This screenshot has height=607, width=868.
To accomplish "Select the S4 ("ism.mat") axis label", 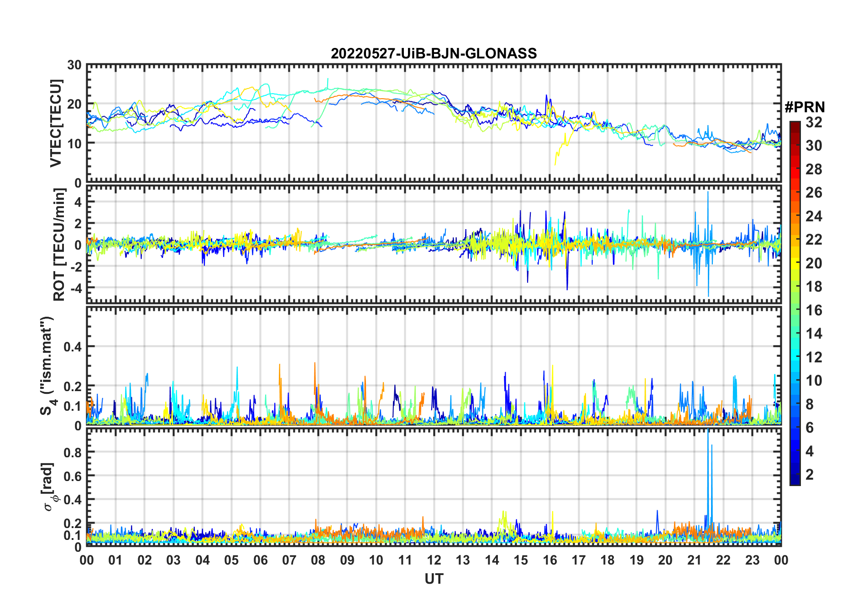I will [47, 366].
